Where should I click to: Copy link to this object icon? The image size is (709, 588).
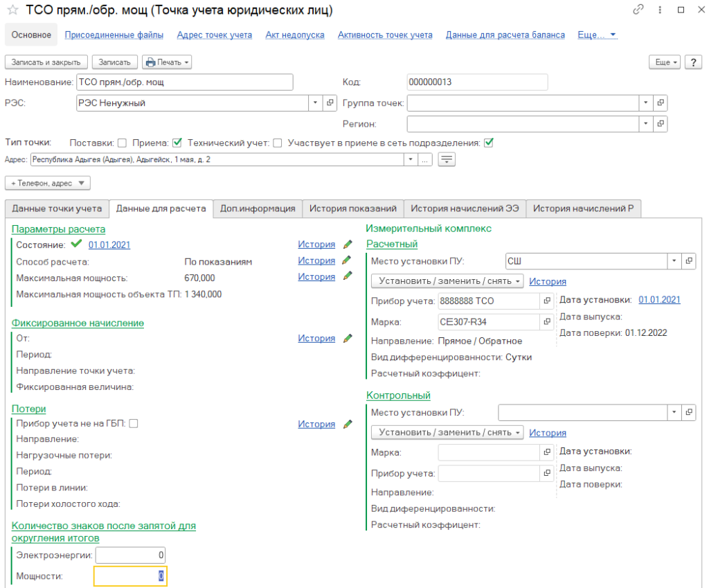(638, 10)
